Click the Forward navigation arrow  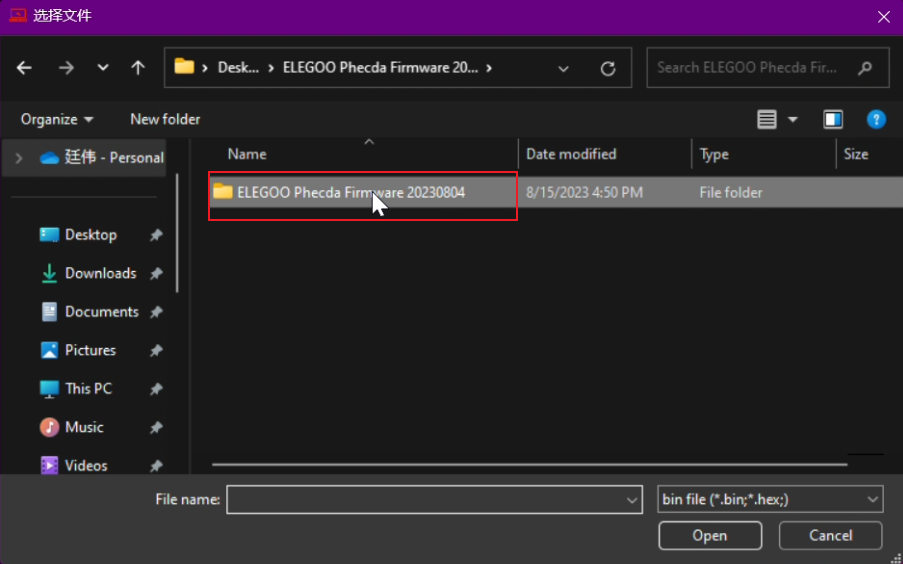(66, 68)
